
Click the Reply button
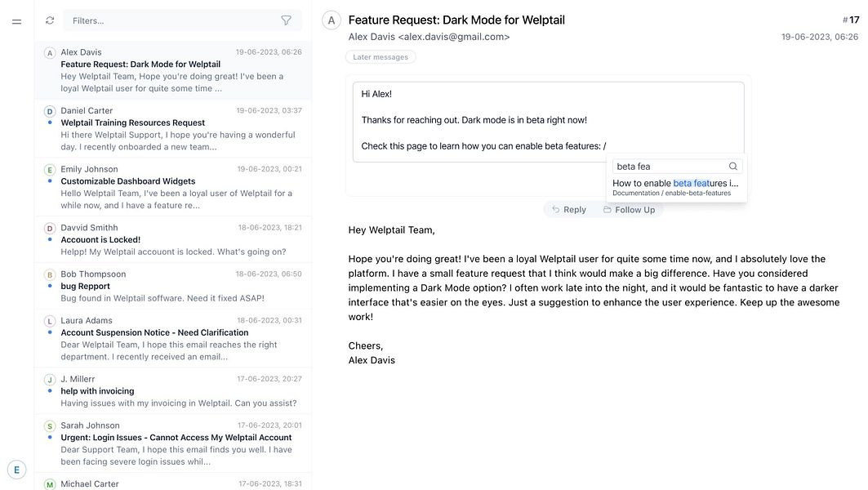pos(569,209)
